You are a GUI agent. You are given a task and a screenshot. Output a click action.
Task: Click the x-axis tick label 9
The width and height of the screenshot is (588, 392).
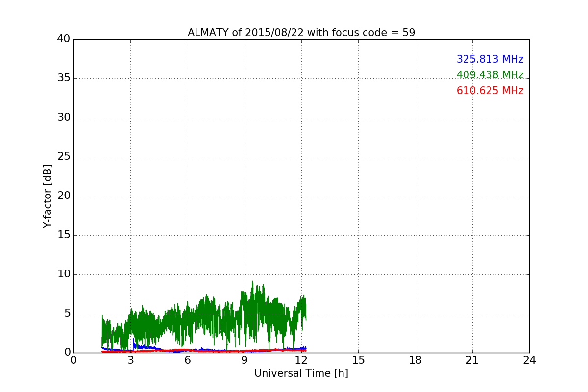pos(245,360)
